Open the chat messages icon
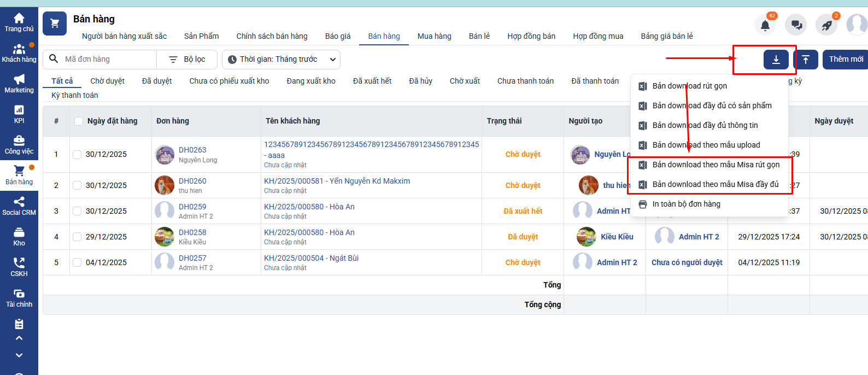The image size is (868, 375). (x=796, y=25)
